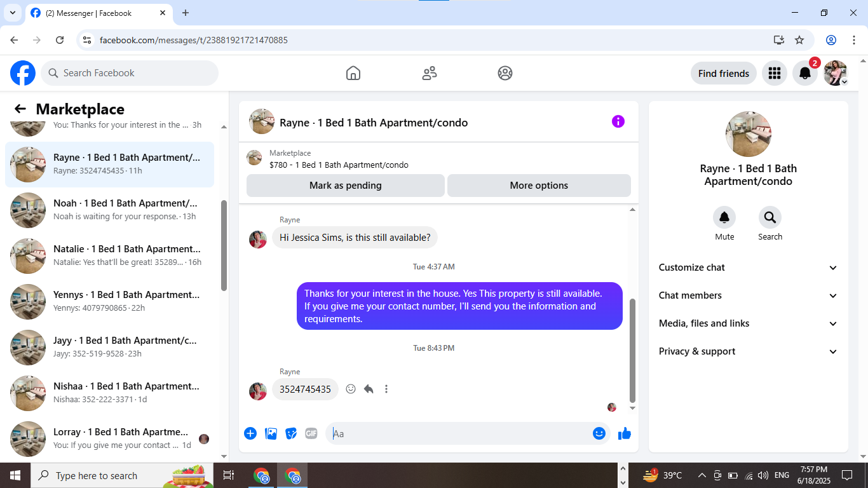This screenshot has height=488, width=868.
Task: Open more options for 3524745435 message
Action: (x=386, y=389)
